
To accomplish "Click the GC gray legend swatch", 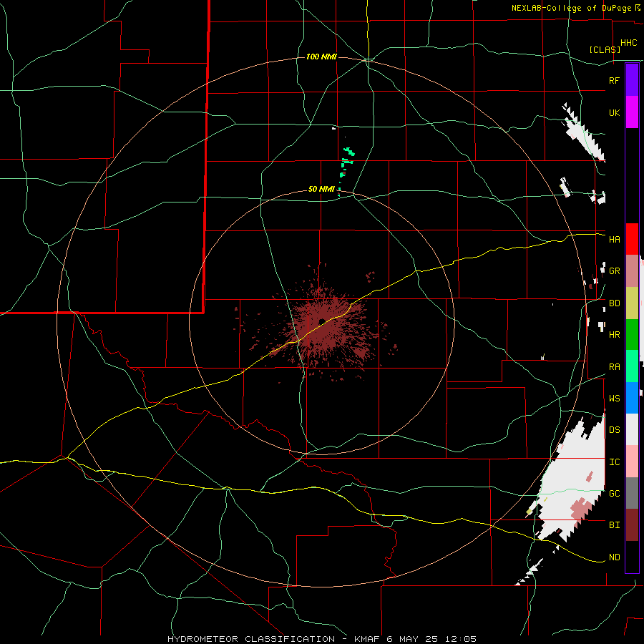I will tap(632, 493).
